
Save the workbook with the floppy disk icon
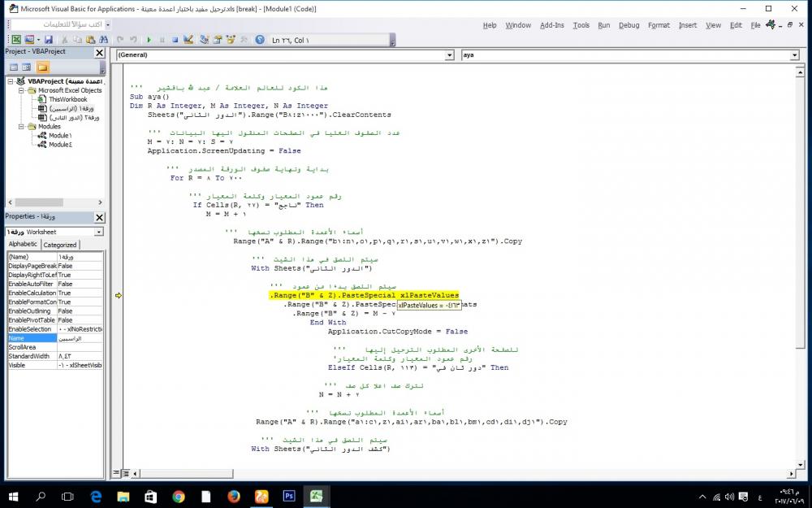(x=49, y=40)
